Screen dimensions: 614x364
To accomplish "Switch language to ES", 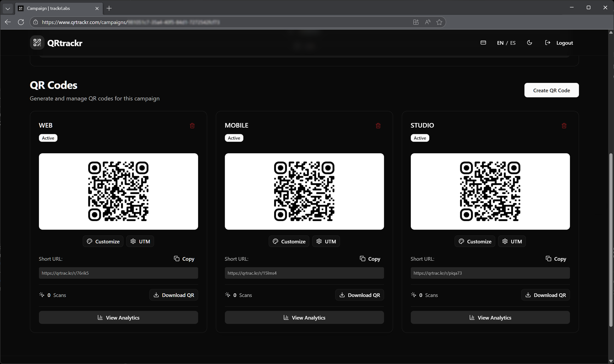I will [x=513, y=42].
